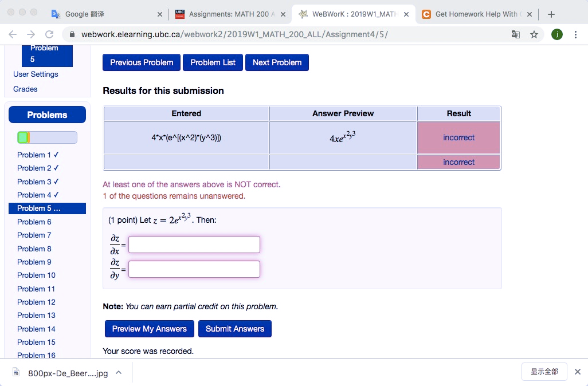The width and height of the screenshot is (588, 386).
Task: Go to Next Problem
Action: click(277, 62)
